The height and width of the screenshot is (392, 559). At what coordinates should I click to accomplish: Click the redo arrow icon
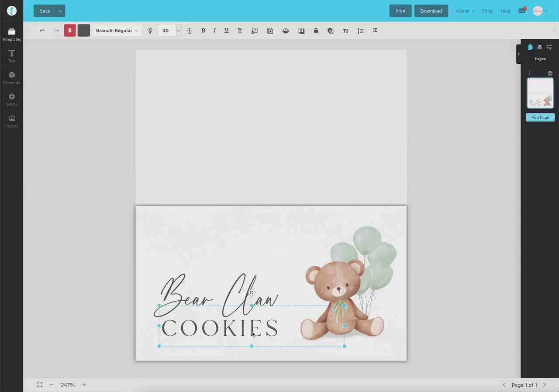click(x=56, y=31)
